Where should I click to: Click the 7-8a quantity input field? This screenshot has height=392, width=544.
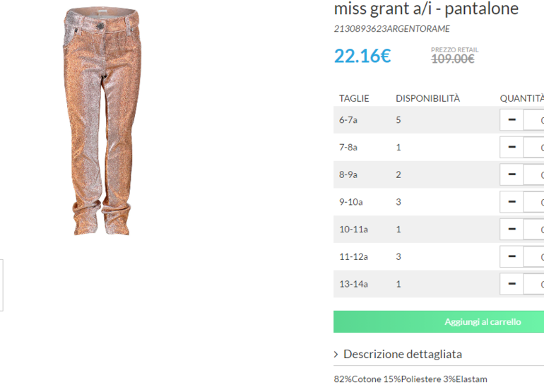tap(534, 147)
